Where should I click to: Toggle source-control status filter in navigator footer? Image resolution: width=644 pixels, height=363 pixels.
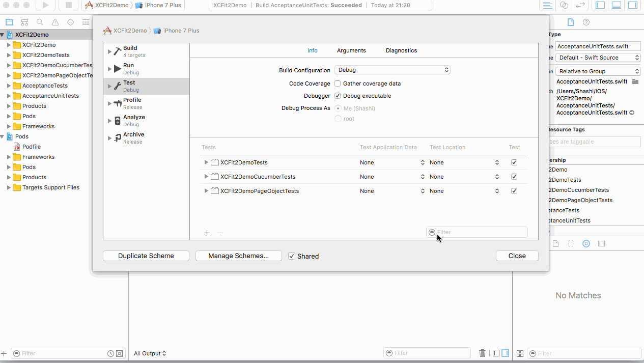119,353
